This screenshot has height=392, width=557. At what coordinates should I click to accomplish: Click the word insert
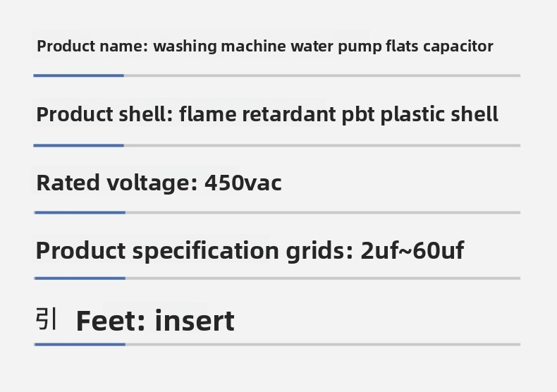click(x=195, y=321)
